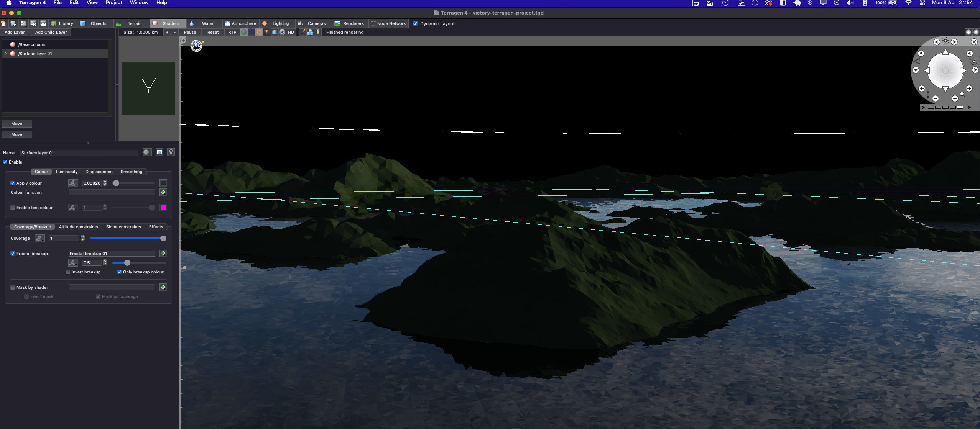Enable the Invert breakup checkbox

coord(68,272)
